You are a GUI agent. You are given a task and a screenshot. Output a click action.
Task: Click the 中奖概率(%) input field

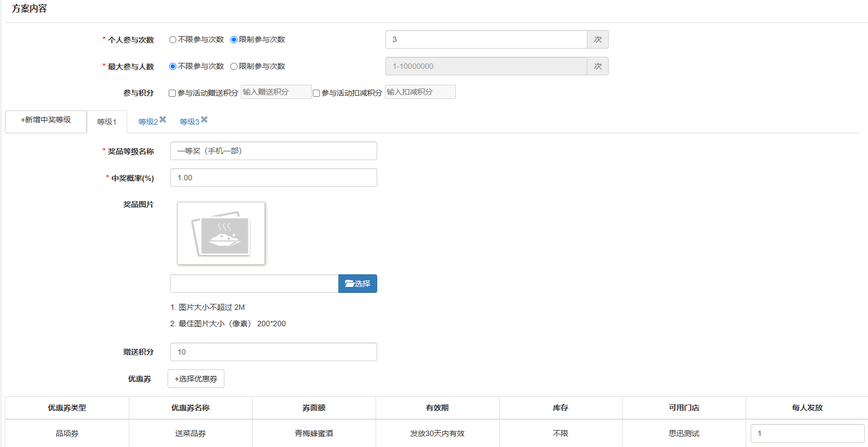(x=274, y=178)
